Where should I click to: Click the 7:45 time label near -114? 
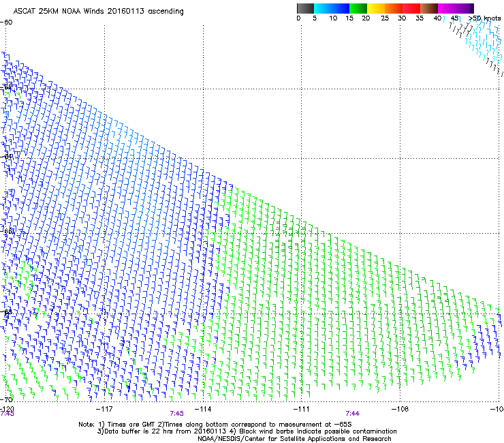177,414
